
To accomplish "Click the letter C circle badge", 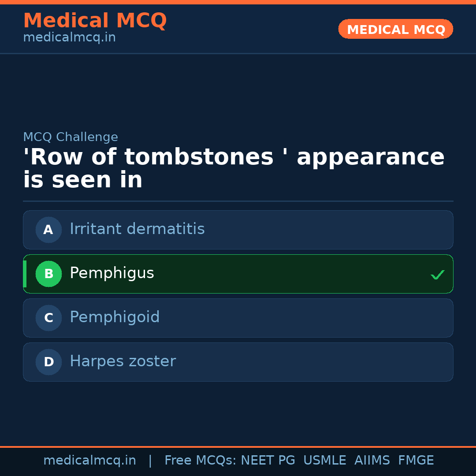I will (x=48, y=318).
